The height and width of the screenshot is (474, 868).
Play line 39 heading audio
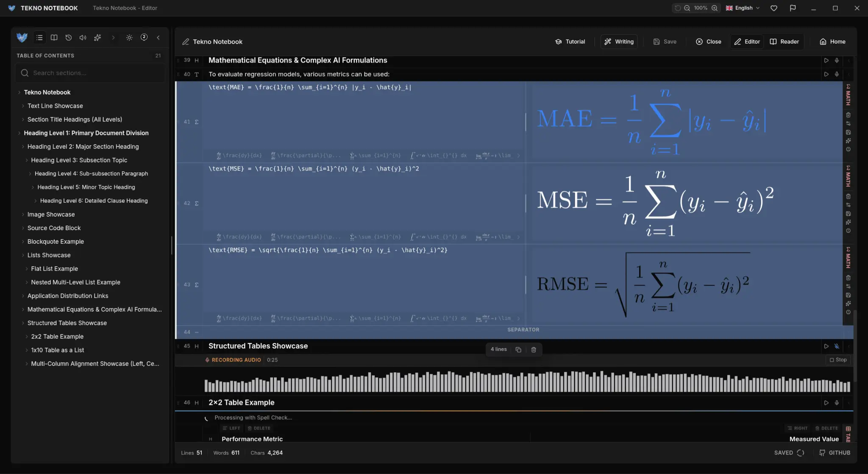click(826, 61)
